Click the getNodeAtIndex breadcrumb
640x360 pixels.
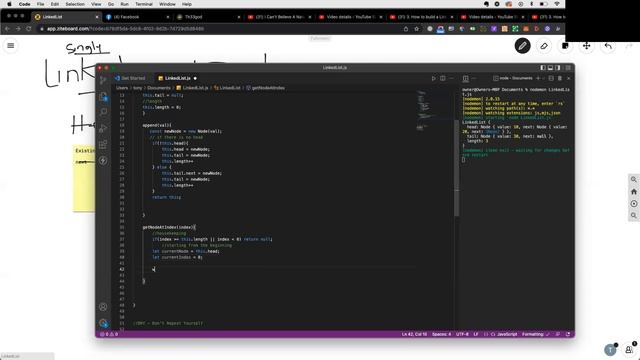coord(265,88)
